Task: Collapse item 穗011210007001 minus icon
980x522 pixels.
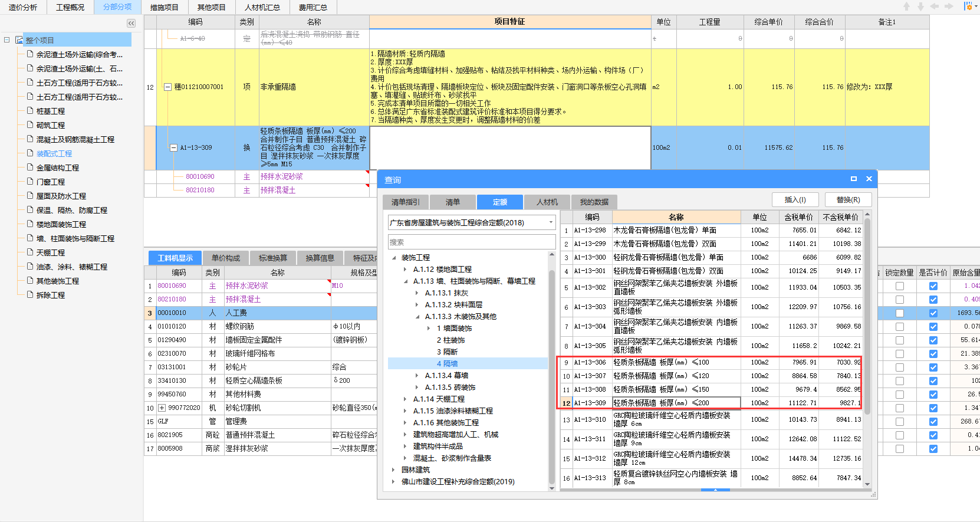Action: 167,87
